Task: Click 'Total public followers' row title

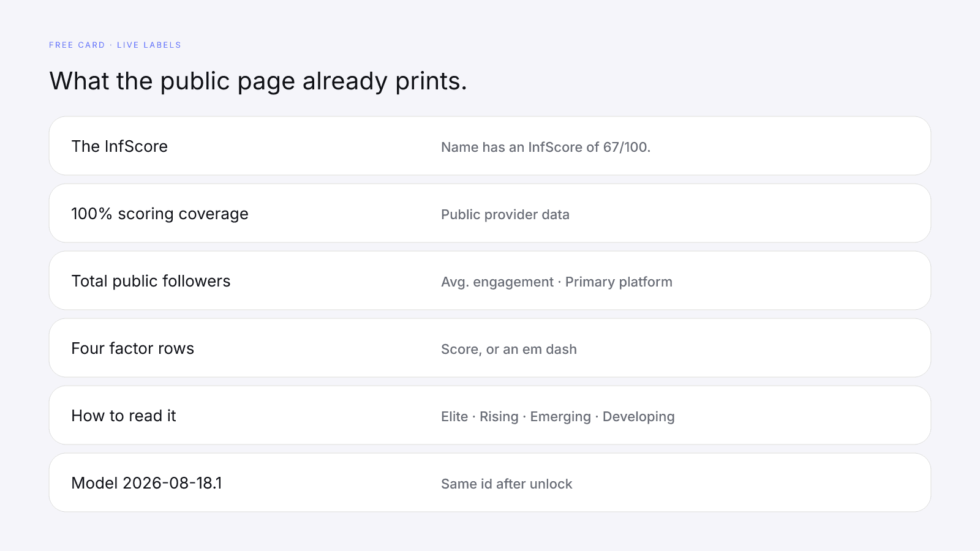Action: 151,281
